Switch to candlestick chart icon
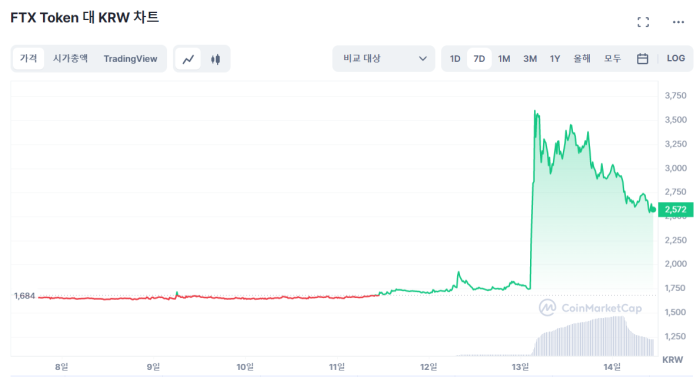Viewport: 700px width, 377px height. [x=216, y=59]
